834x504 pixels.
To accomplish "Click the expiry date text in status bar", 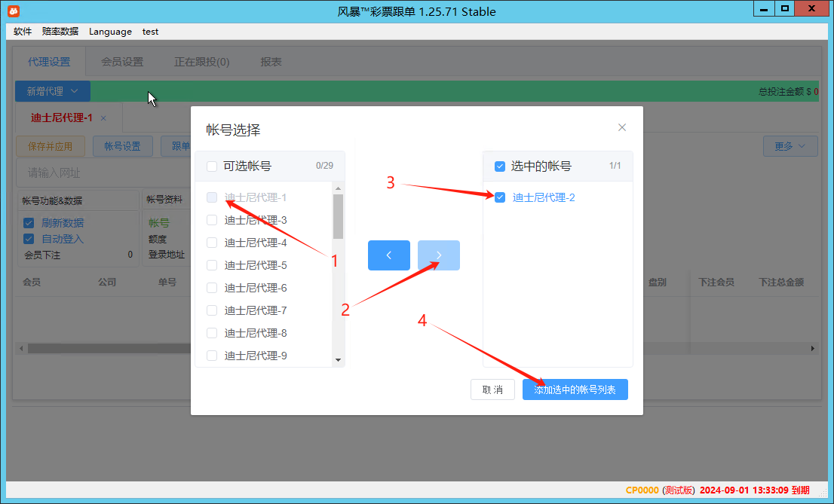I will click(x=754, y=490).
